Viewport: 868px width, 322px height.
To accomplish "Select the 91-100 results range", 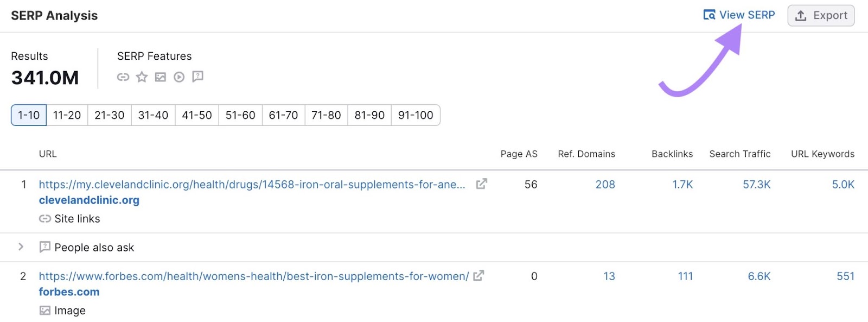I will coord(416,115).
